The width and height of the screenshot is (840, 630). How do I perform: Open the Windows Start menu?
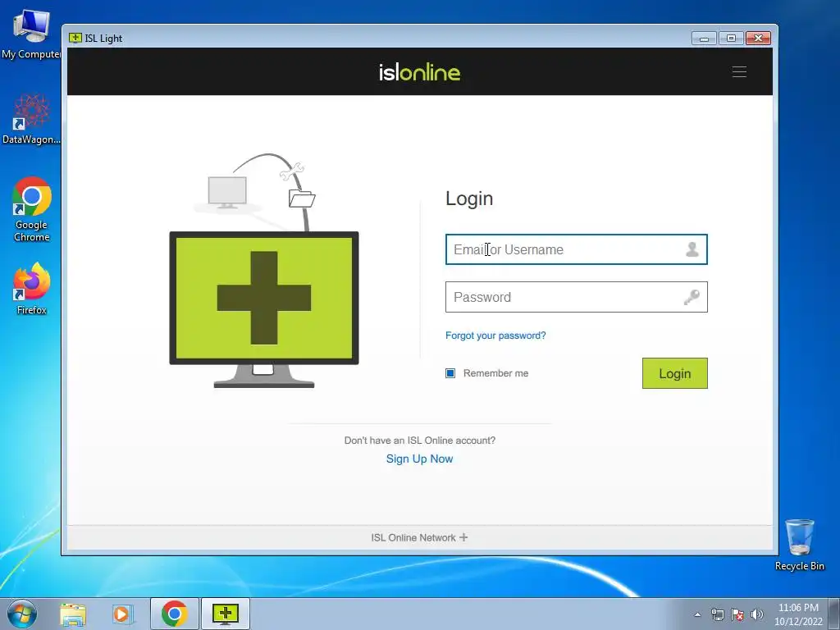point(22,614)
